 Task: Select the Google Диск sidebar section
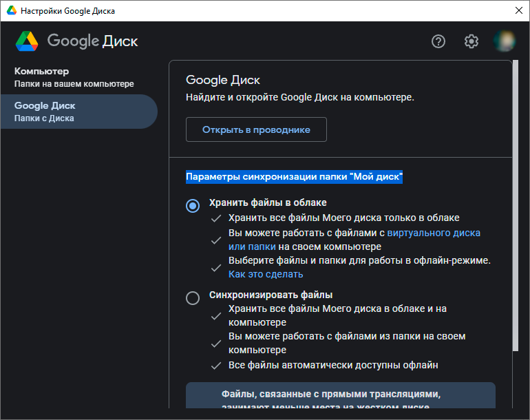tap(78, 112)
